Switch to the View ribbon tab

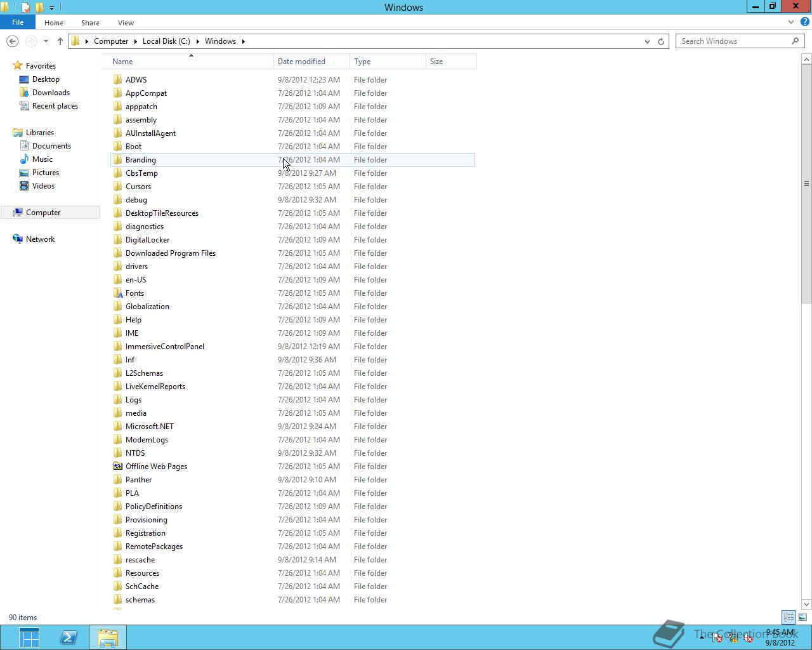(126, 23)
